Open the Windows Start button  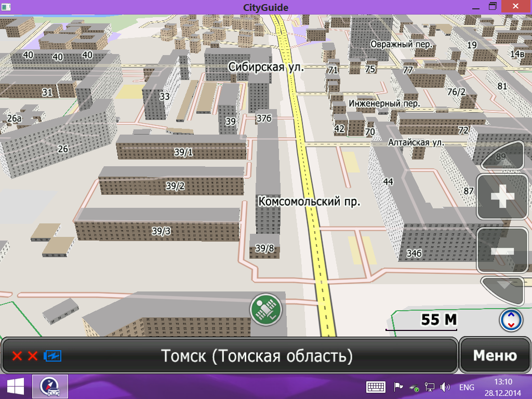tap(16, 387)
